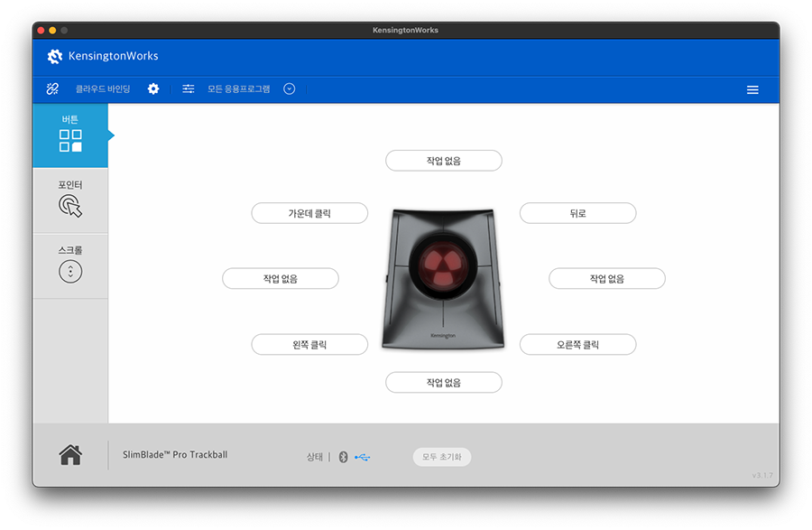Click the 뒤로 button assignment
Screen dimensions: 812x530
(578, 213)
